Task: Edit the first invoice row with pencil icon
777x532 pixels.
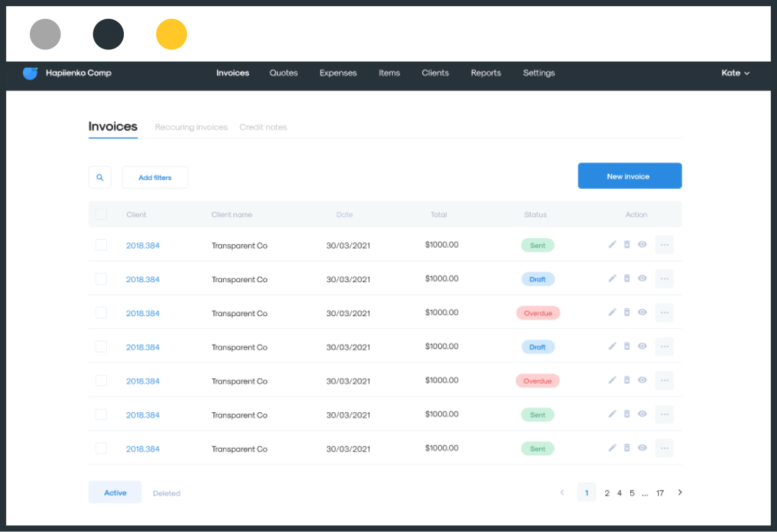Action: pyautogui.click(x=612, y=245)
